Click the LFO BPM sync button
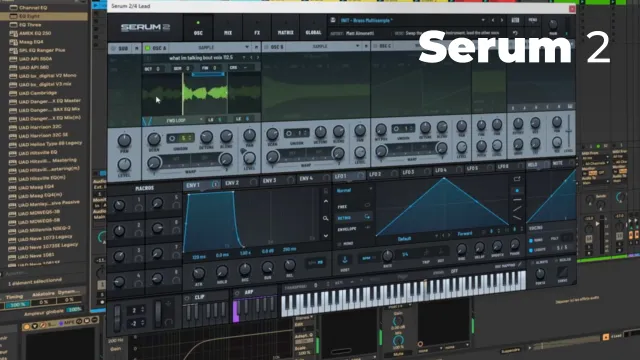 pyautogui.click(x=367, y=258)
